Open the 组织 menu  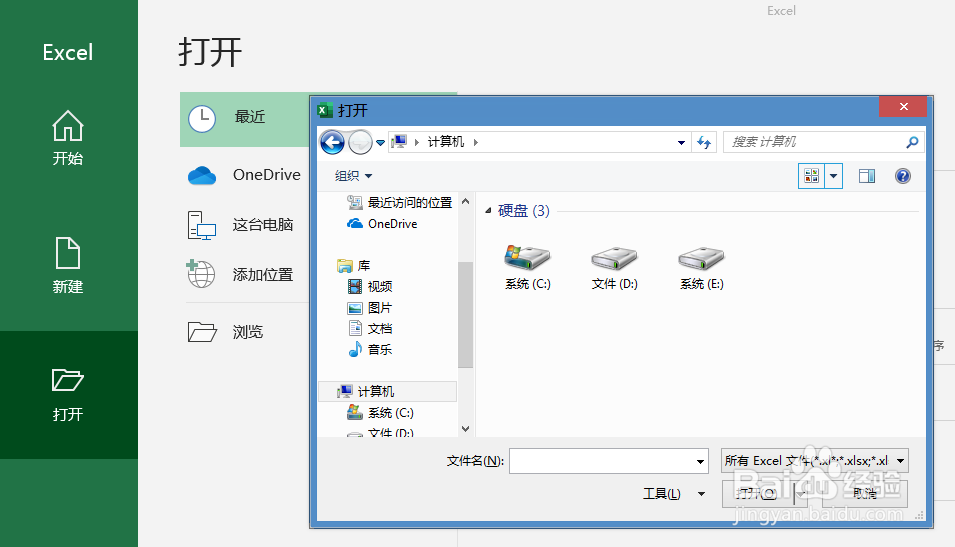click(353, 176)
